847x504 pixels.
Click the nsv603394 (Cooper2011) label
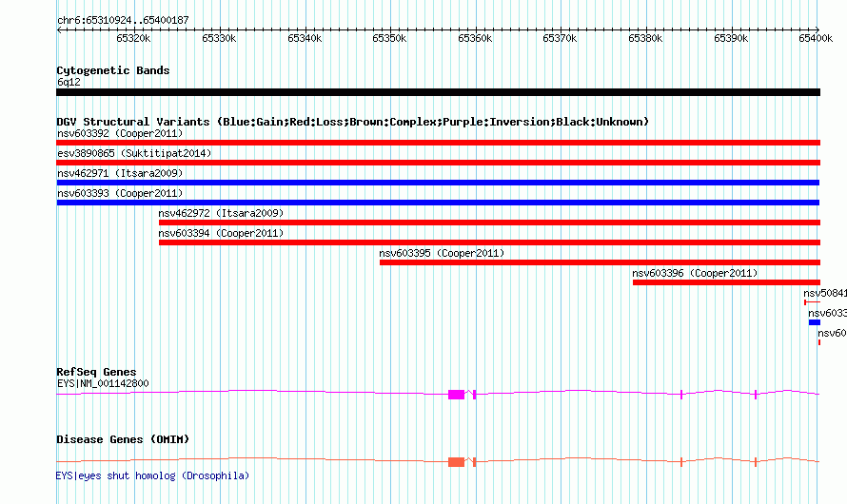pos(221,233)
